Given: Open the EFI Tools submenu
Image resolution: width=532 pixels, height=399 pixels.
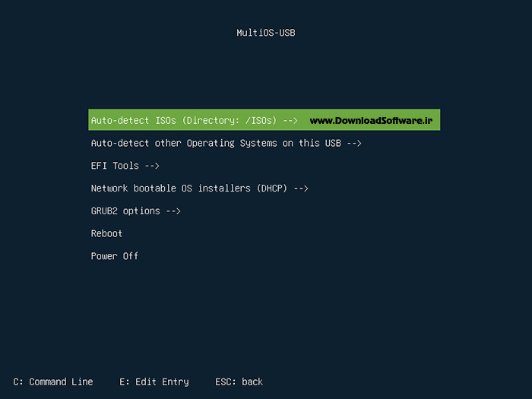Looking at the screenshot, I should (125, 166).
